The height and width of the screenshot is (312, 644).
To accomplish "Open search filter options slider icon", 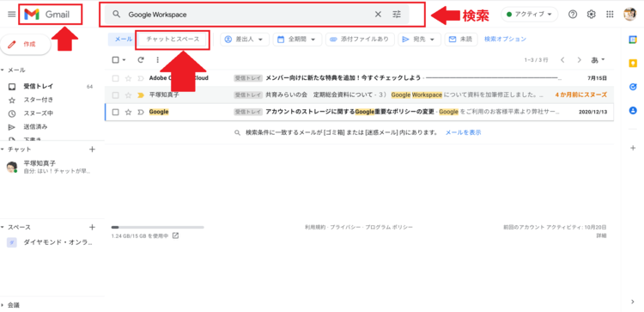I will click(x=397, y=15).
